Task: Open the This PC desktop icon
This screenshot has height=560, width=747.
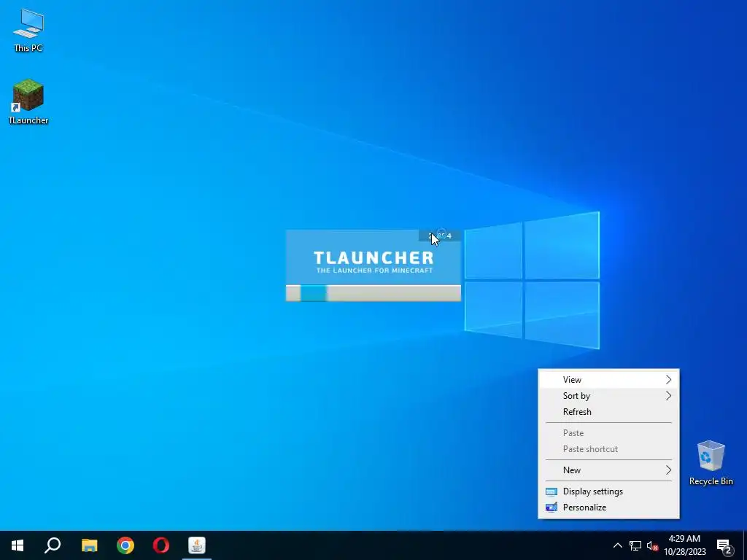Action: [x=28, y=31]
